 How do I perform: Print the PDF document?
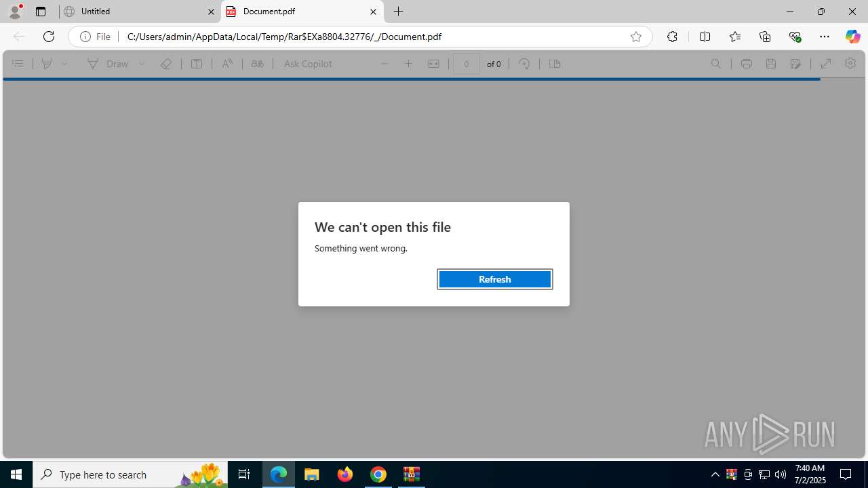pos(746,64)
